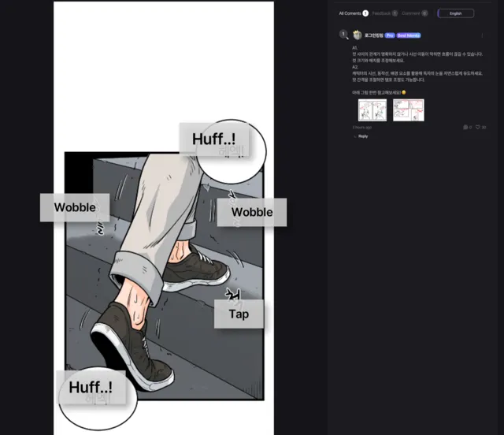Open the second attached sketch thumbnail

(x=409, y=110)
